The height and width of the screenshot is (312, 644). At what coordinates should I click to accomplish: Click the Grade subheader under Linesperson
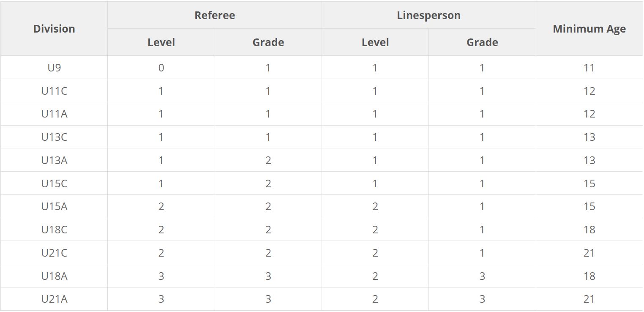pyautogui.click(x=482, y=42)
